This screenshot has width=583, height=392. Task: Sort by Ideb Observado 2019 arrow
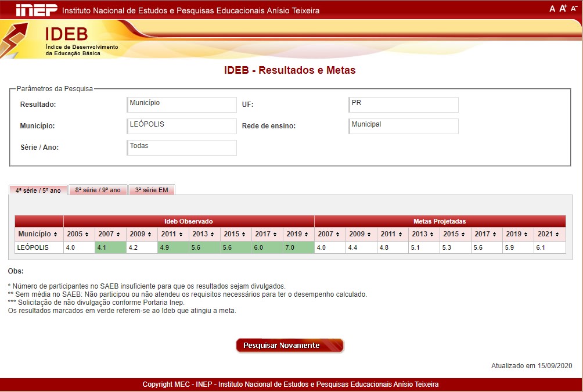306,234
